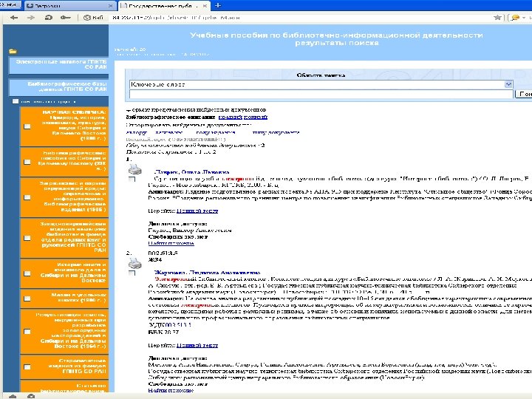Check 'Западноевропейские издания' database box
532x399 pixels.
click(x=27, y=238)
